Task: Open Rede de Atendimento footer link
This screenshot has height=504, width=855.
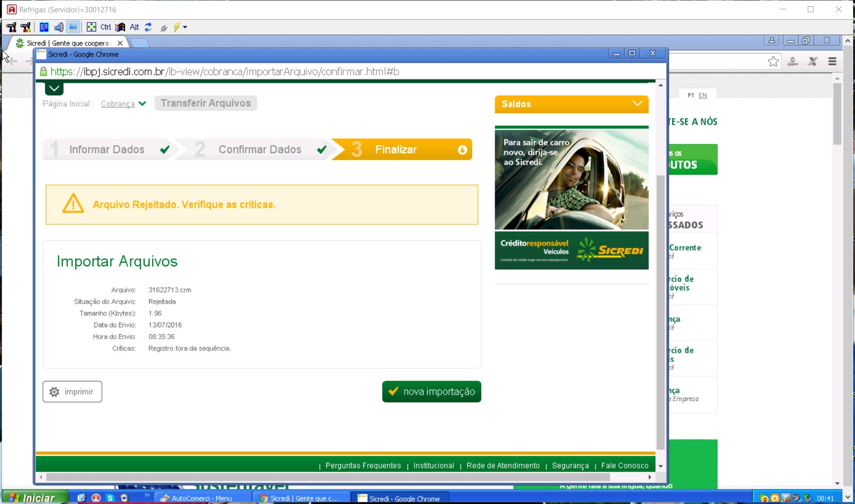Action: click(x=503, y=466)
